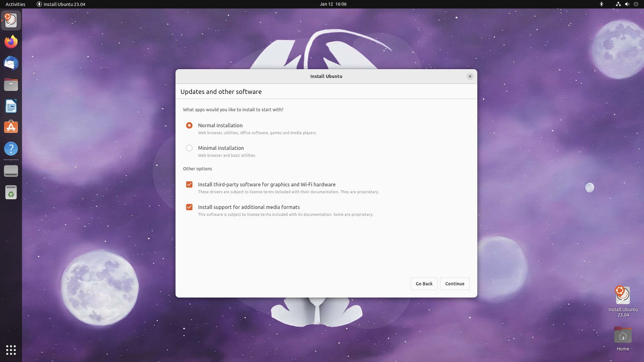Viewport: 644px width, 362px height.
Task: Click the 'Normal installation' label
Action: tap(220, 125)
